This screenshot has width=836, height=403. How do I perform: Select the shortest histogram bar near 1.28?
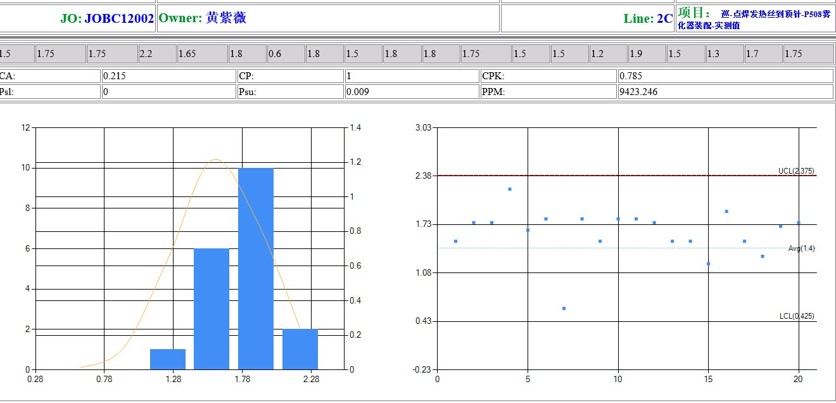pyautogui.click(x=168, y=358)
